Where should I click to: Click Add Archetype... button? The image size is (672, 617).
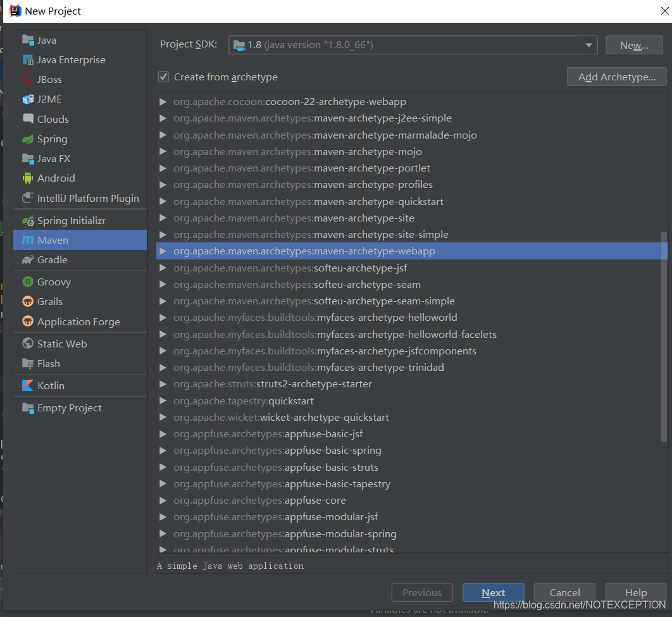point(617,77)
